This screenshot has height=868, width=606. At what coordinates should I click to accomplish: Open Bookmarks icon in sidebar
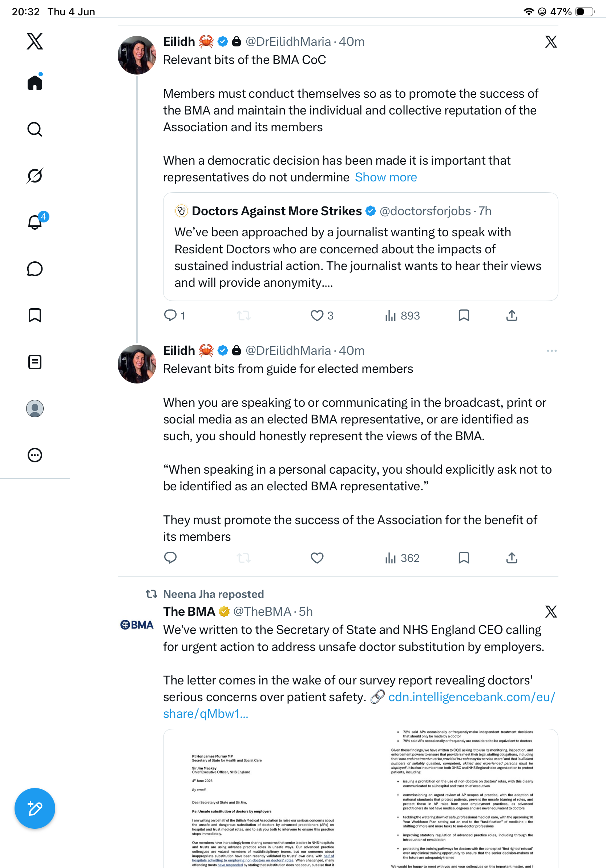point(35,315)
